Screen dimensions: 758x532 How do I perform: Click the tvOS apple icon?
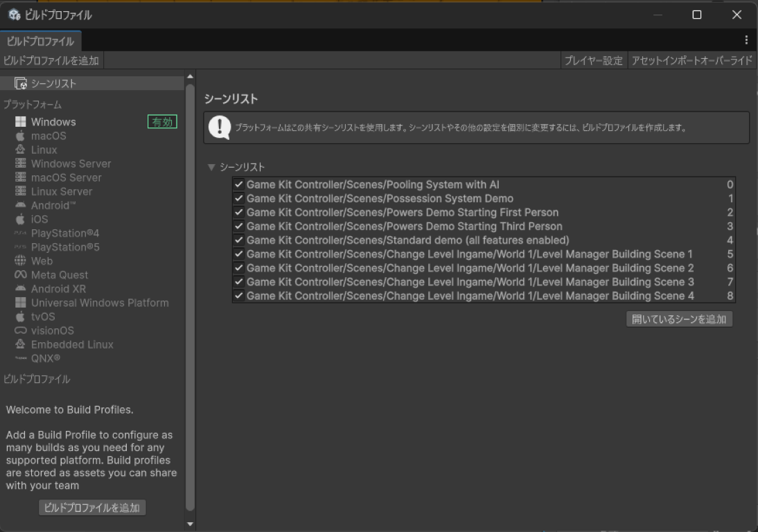[x=20, y=317]
